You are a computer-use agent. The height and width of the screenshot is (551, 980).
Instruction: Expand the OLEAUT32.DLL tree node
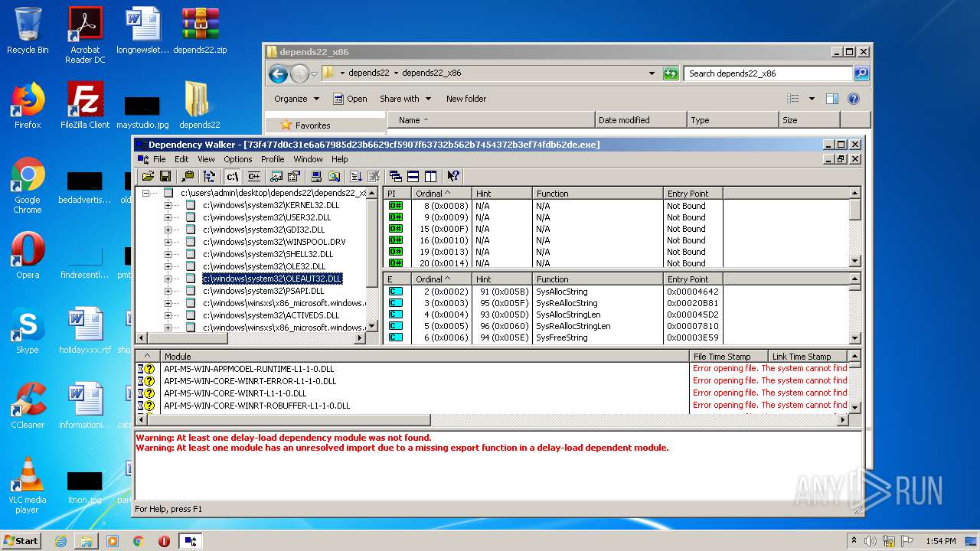[x=168, y=279]
